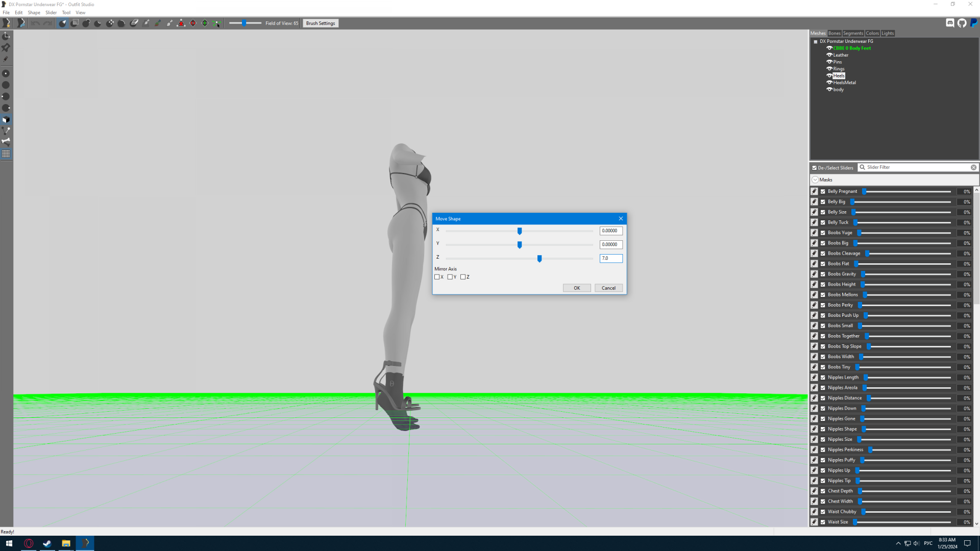Click the New Project toolbar icon
Viewport: 980px width, 551px height.
click(x=6, y=23)
